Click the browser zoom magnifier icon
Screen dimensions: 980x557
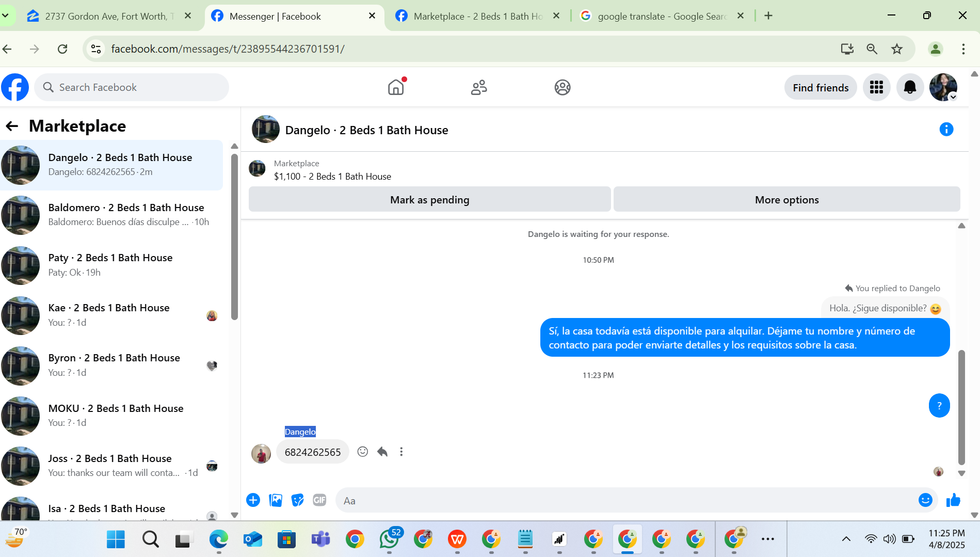872,49
